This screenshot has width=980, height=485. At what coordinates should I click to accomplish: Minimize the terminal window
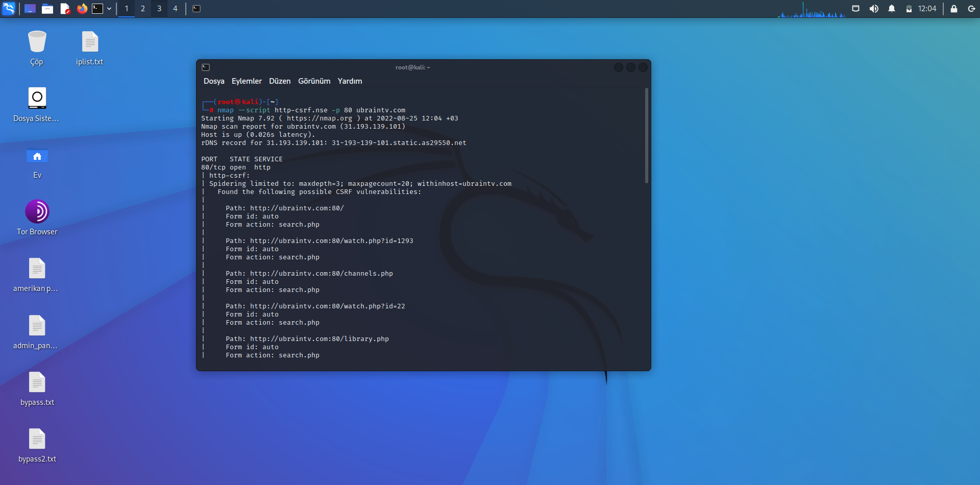(x=619, y=67)
